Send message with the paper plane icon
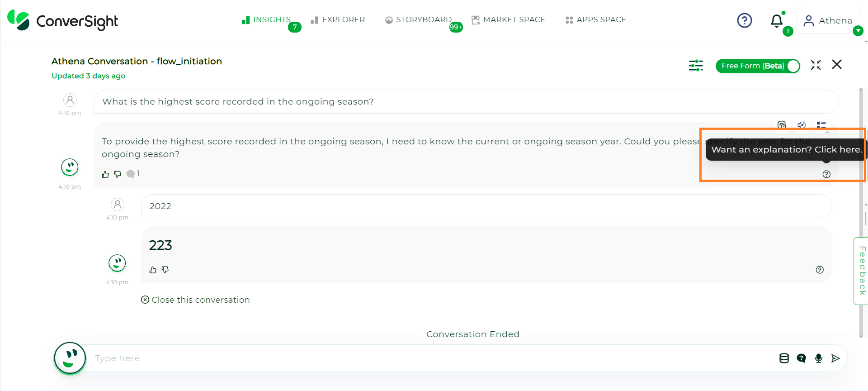This screenshot has height=391, width=868. 835,358
